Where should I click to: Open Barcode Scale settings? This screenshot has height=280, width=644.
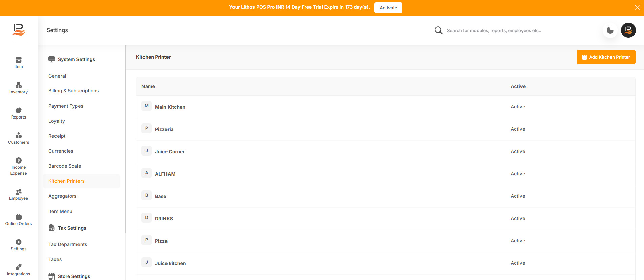click(65, 166)
